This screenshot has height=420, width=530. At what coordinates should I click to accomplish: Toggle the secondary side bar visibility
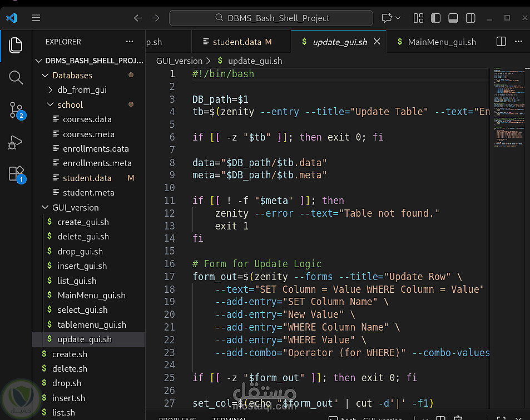(x=470, y=18)
